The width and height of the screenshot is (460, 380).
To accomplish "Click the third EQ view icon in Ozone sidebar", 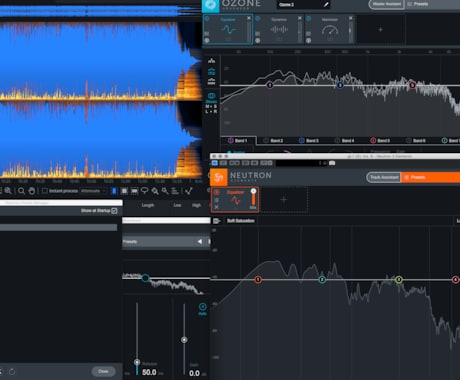I will pos(211,81).
